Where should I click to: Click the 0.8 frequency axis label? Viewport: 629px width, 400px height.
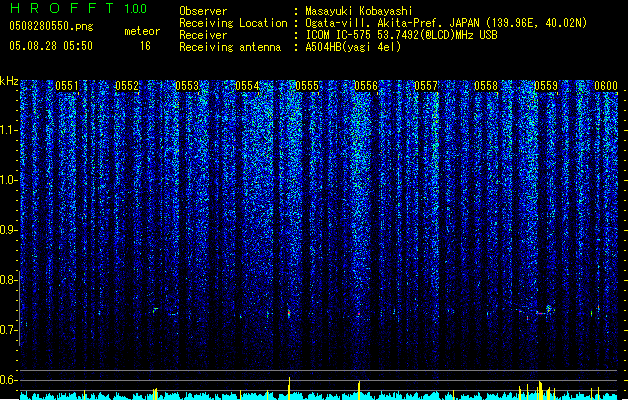9,280
